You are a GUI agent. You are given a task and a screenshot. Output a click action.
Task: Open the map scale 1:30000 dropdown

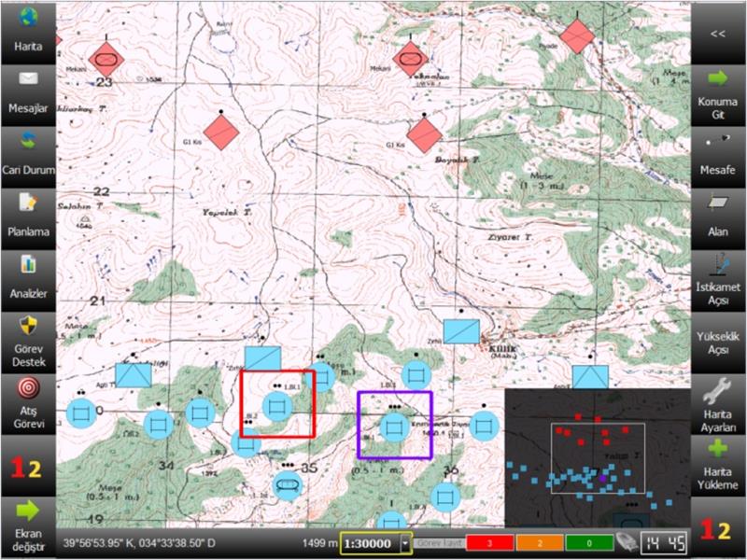pos(405,543)
